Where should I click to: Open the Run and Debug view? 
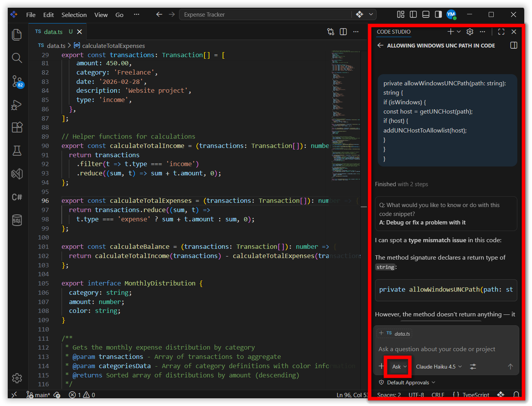[17, 105]
